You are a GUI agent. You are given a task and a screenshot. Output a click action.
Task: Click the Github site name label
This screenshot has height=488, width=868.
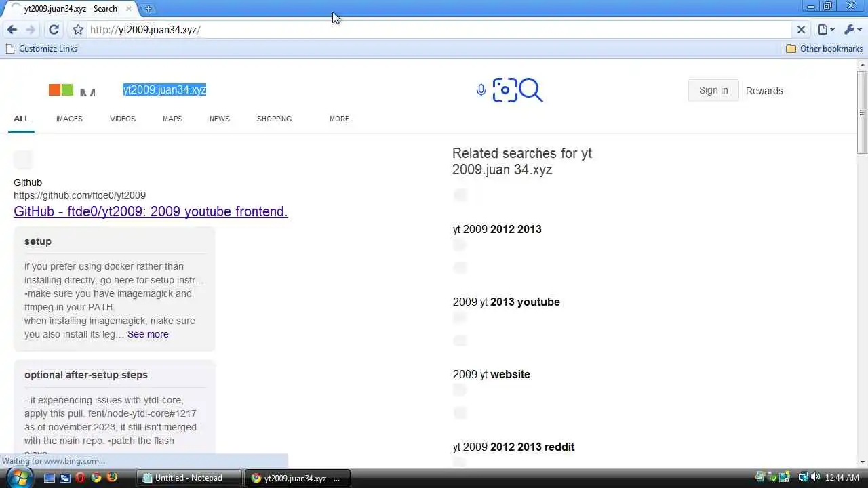28,182
